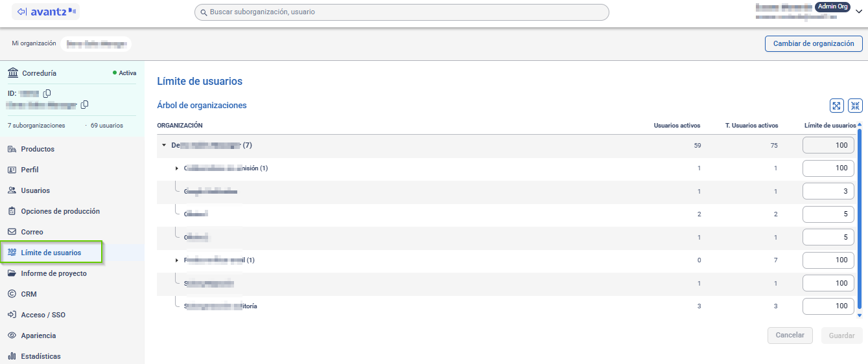Screen dimensions: 868x364
Task: Click the Correo envelope icon
Action: tap(12, 232)
